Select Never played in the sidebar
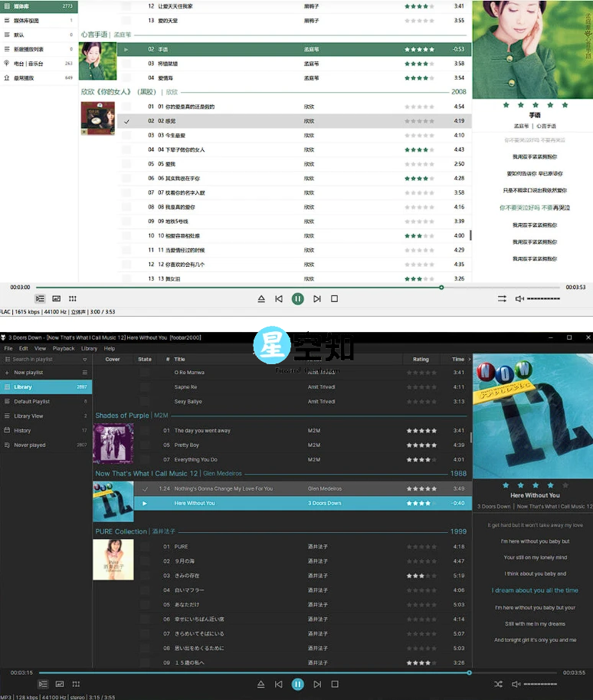This screenshot has height=700, width=593. point(46,445)
